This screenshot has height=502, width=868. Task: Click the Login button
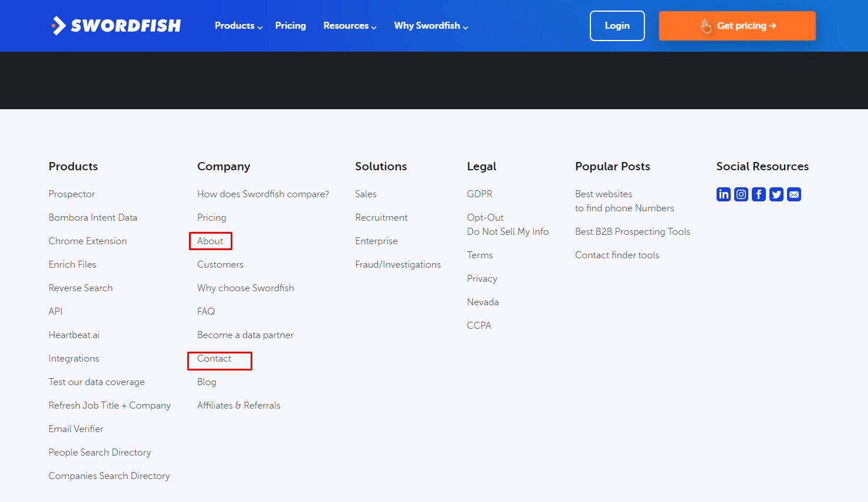[617, 25]
